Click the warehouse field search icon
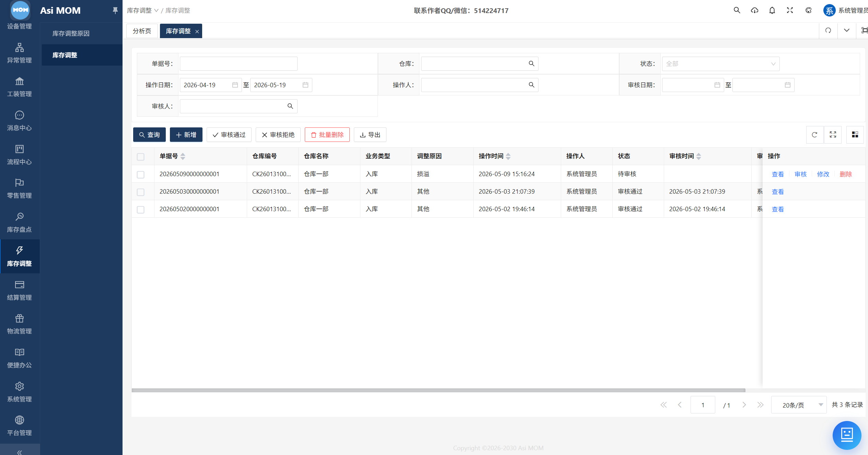Image resolution: width=868 pixels, height=455 pixels. (x=531, y=64)
